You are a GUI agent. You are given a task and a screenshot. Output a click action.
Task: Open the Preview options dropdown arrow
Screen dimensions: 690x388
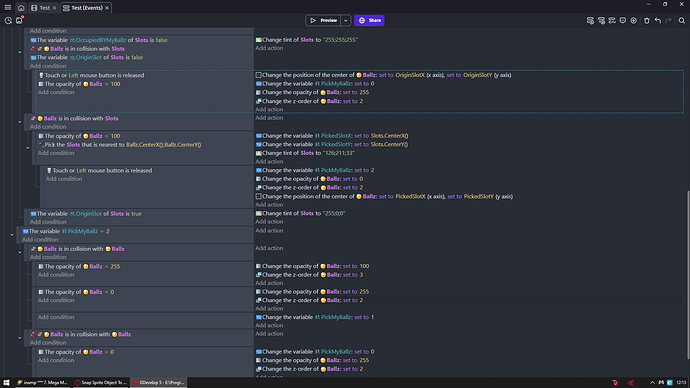tap(345, 20)
